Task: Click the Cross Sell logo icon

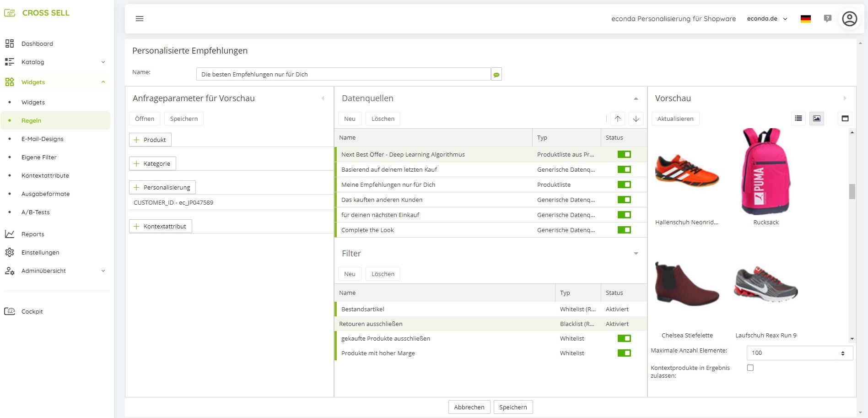Action: click(x=10, y=13)
